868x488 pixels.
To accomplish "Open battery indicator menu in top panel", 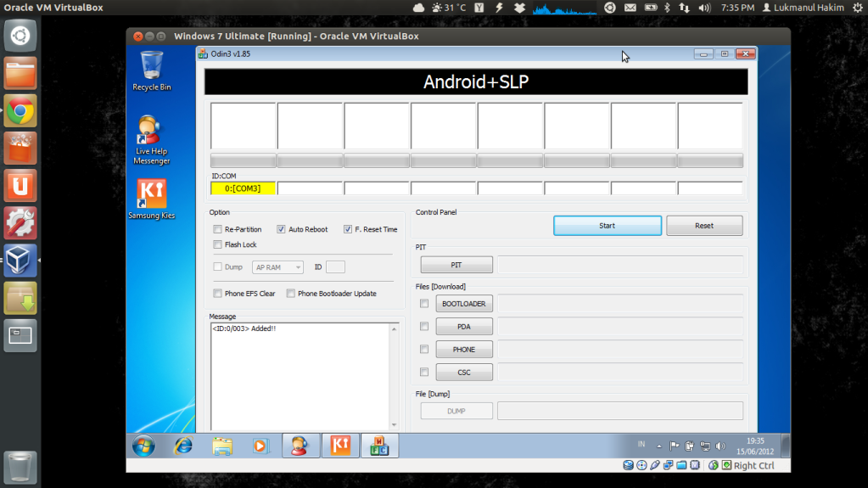I will (651, 8).
